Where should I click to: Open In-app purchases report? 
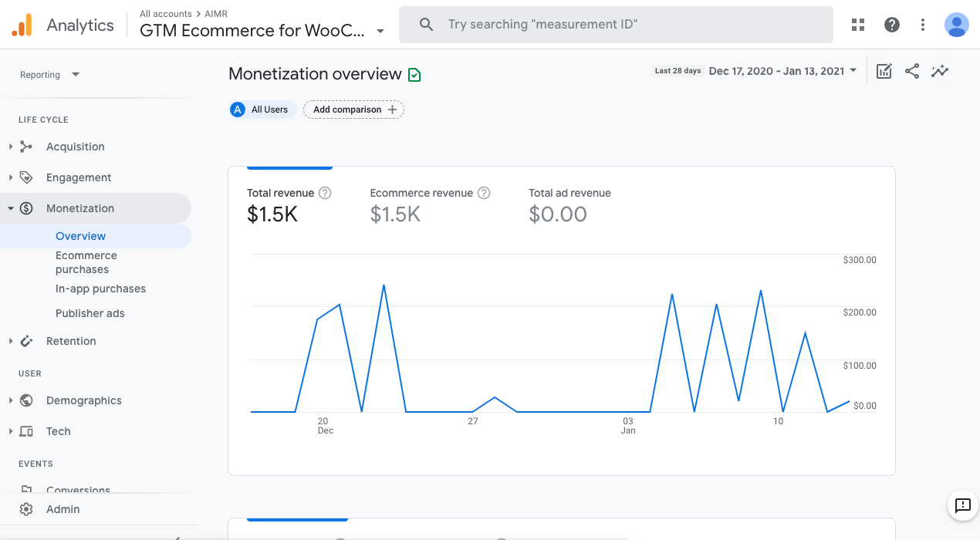(x=100, y=289)
